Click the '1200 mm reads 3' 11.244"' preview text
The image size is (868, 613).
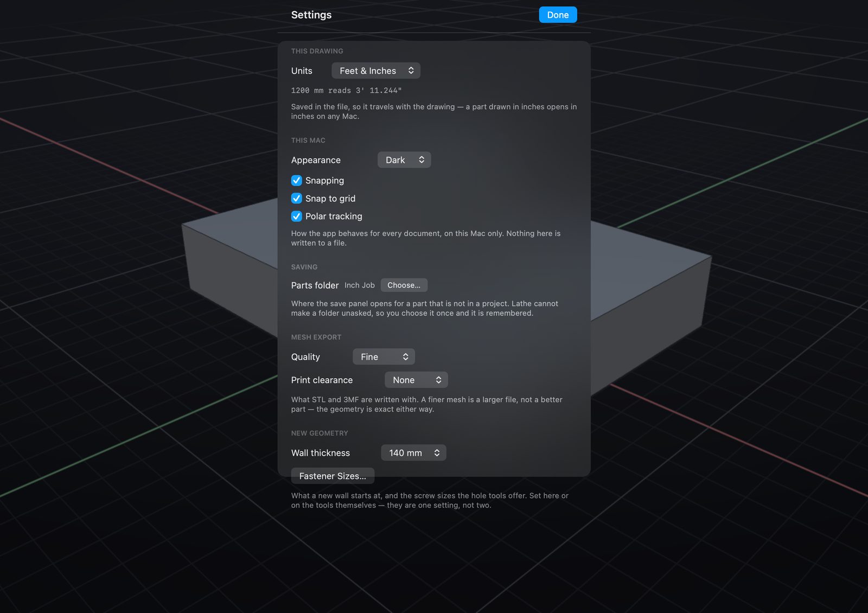point(346,91)
